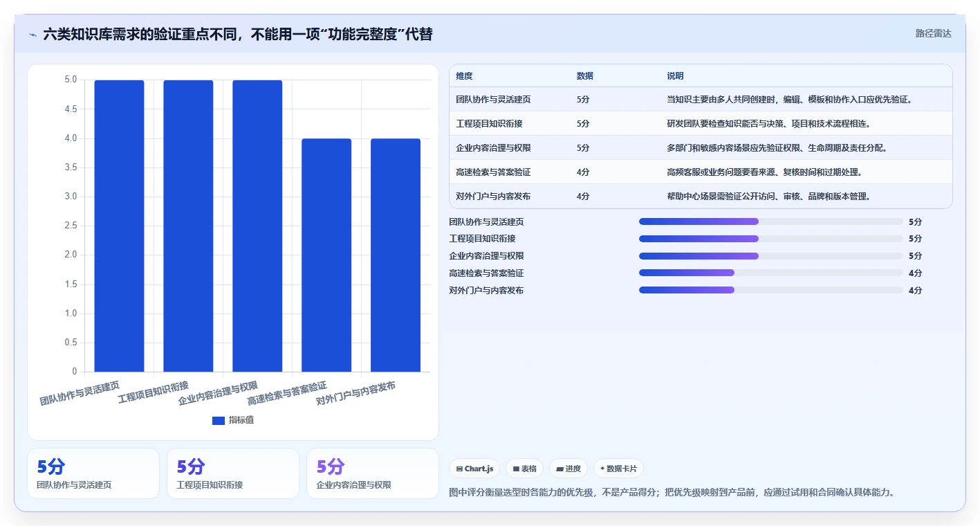980x526 pixels.
Task: Click the 表格 tag chip
Action: [x=524, y=469]
